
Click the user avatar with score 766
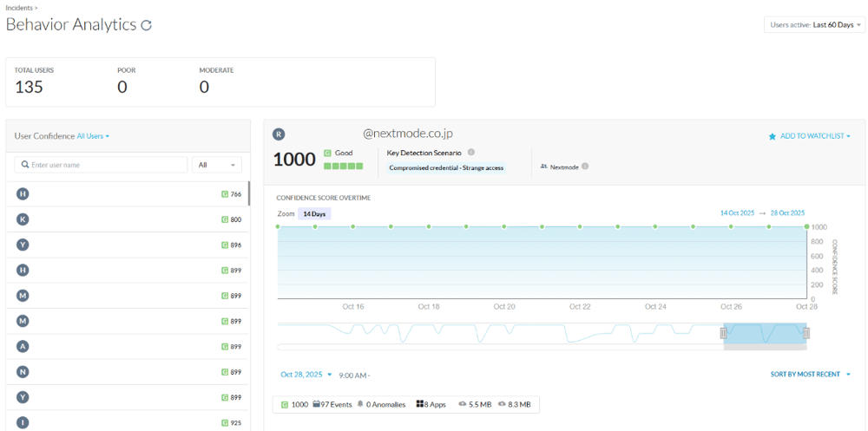point(23,194)
